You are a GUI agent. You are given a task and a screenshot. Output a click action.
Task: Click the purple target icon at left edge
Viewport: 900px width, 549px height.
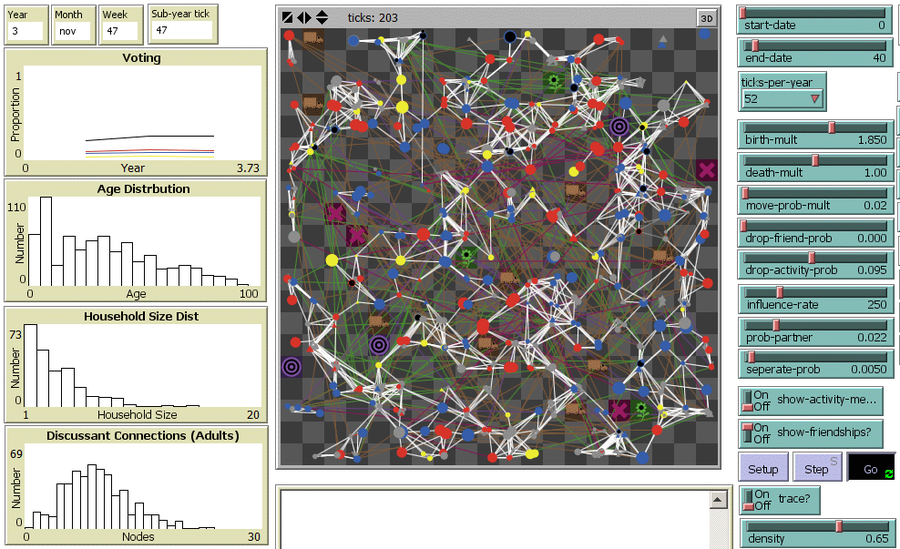point(292,366)
